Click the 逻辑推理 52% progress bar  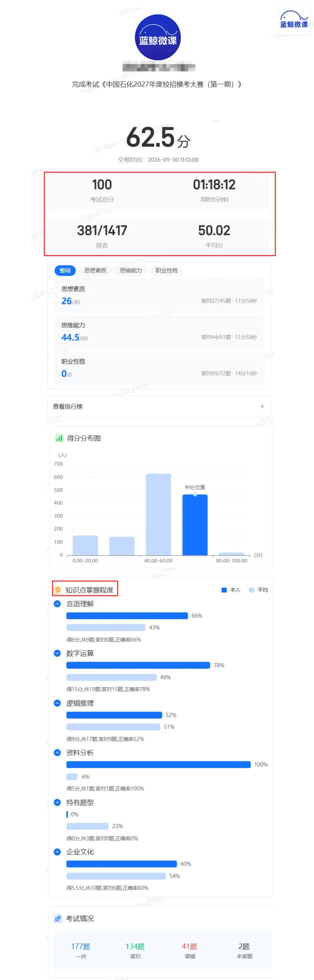[x=114, y=715]
